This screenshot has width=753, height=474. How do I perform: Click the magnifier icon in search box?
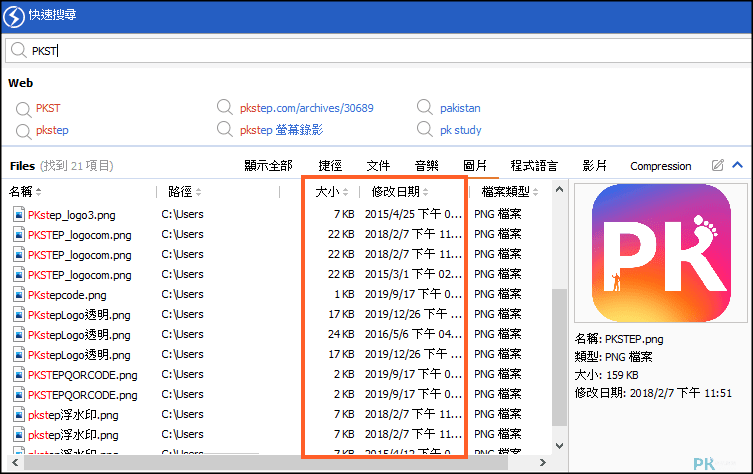click(x=18, y=50)
